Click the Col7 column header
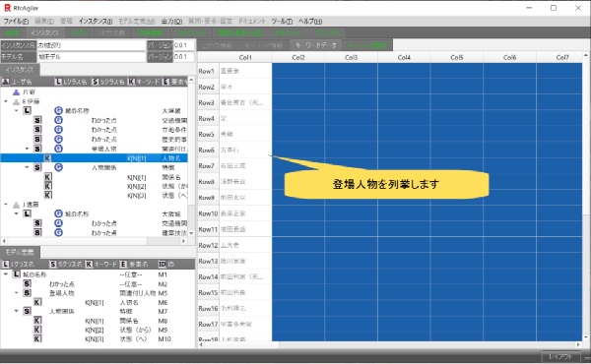This screenshot has height=364, width=591. click(559, 57)
